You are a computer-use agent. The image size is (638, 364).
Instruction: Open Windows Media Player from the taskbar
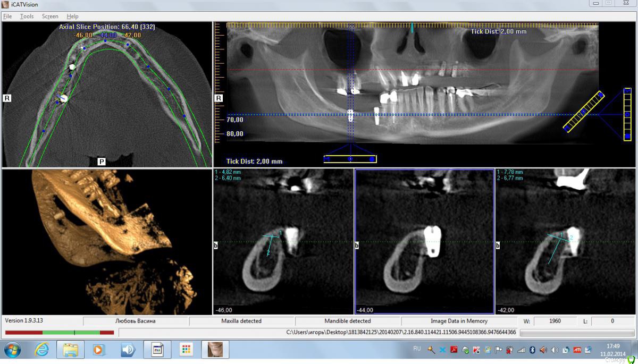click(99, 350)
